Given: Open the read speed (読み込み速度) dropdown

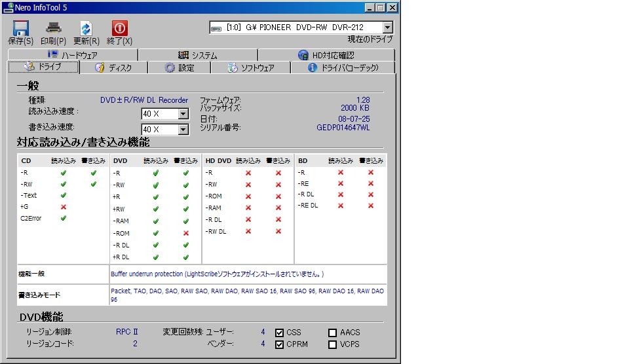Looking at the screenshot, I should click(183, 114).
